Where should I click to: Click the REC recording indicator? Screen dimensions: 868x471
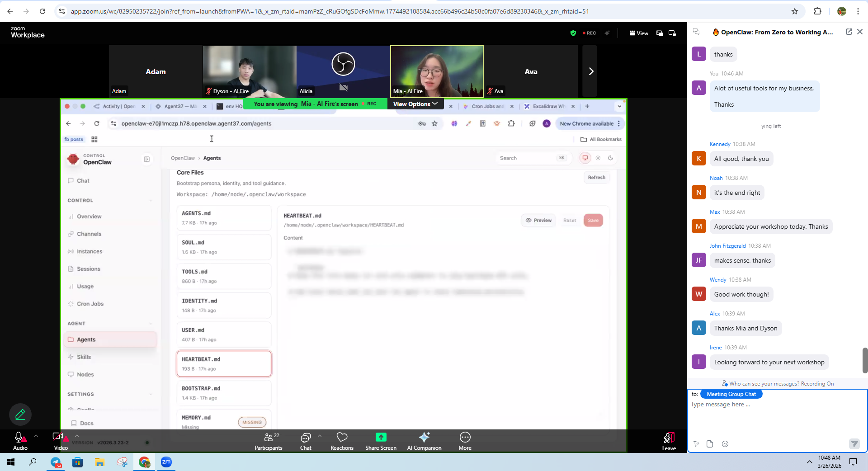click(x=590, y=33)
